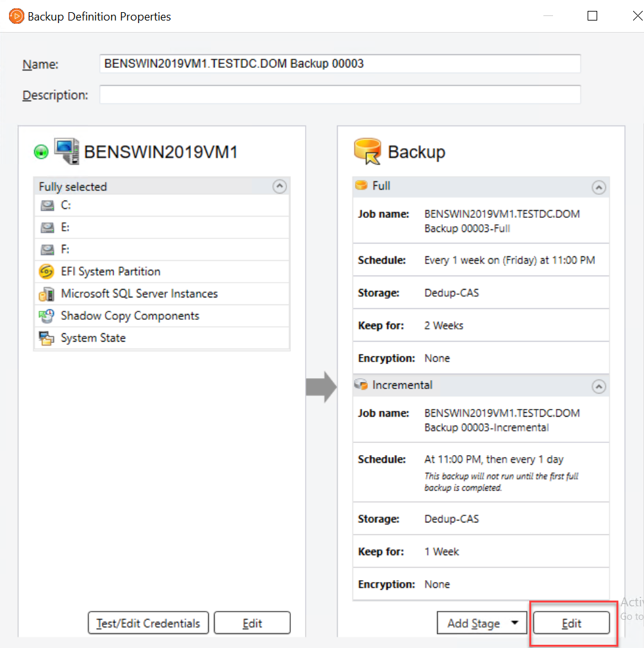Open the Add Stage dropdown
The width and height of the screenshot is (644, 648).
coord(482,623)
